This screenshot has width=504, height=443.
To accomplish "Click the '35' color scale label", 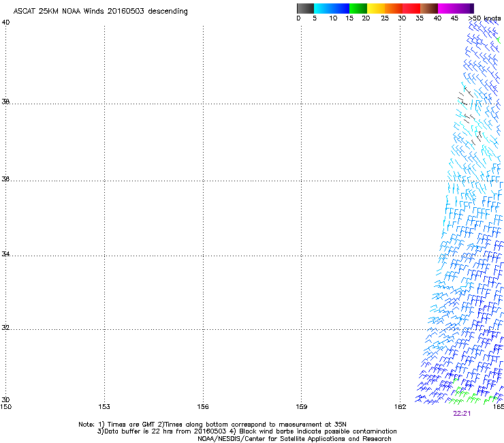I will click(x=420, y=18).
